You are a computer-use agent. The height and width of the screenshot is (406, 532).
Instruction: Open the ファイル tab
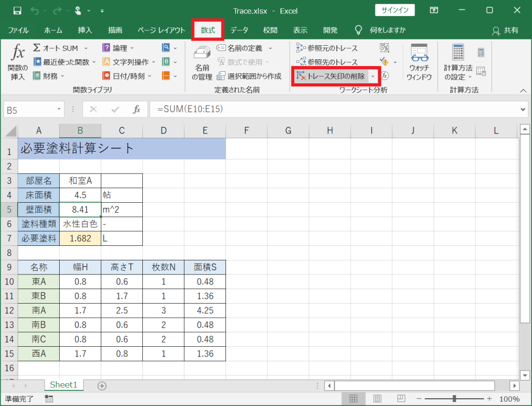[x=18, y=30]
